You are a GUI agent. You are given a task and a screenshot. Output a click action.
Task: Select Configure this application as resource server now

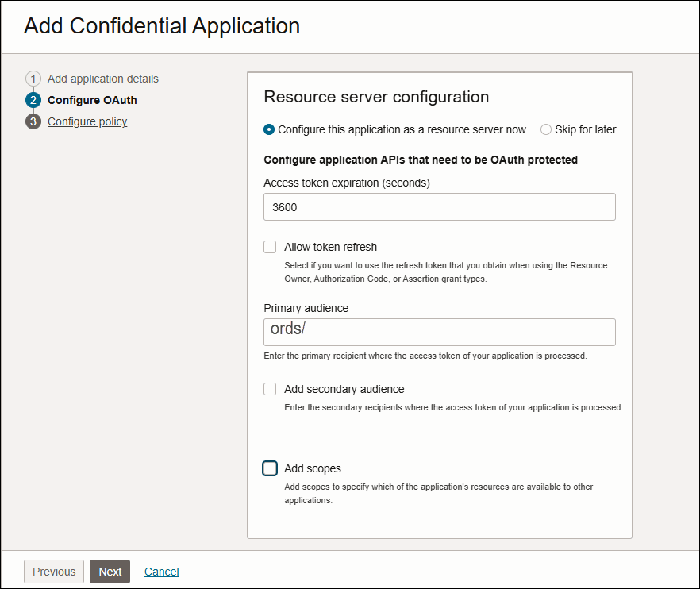click(270, 129)
